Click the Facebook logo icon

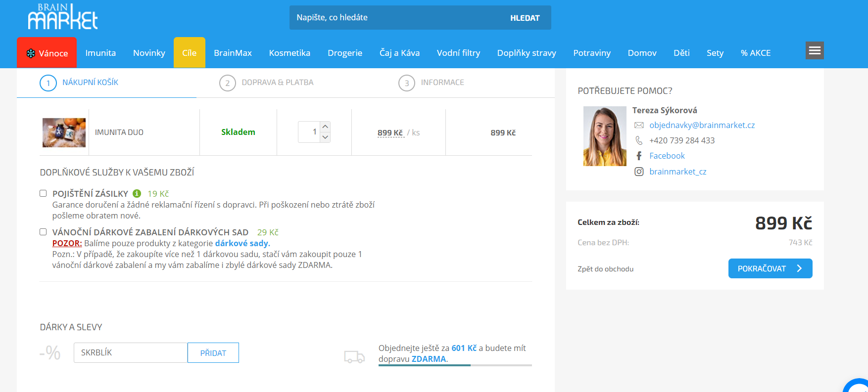639,156
